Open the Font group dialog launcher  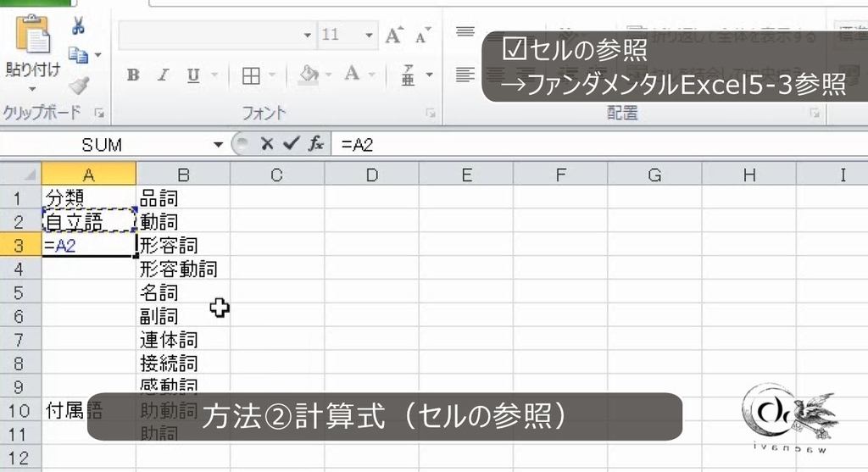[x=430, y=113]
